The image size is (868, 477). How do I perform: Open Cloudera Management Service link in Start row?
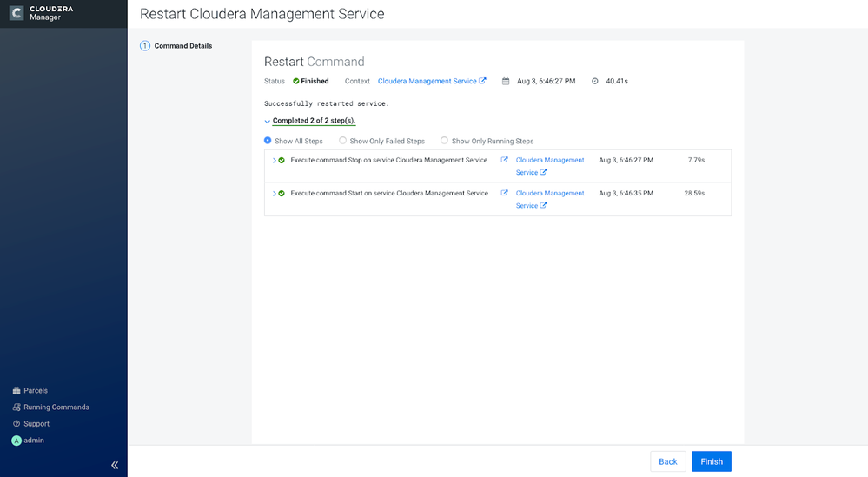pyautogui.click(x=550, y=199)
